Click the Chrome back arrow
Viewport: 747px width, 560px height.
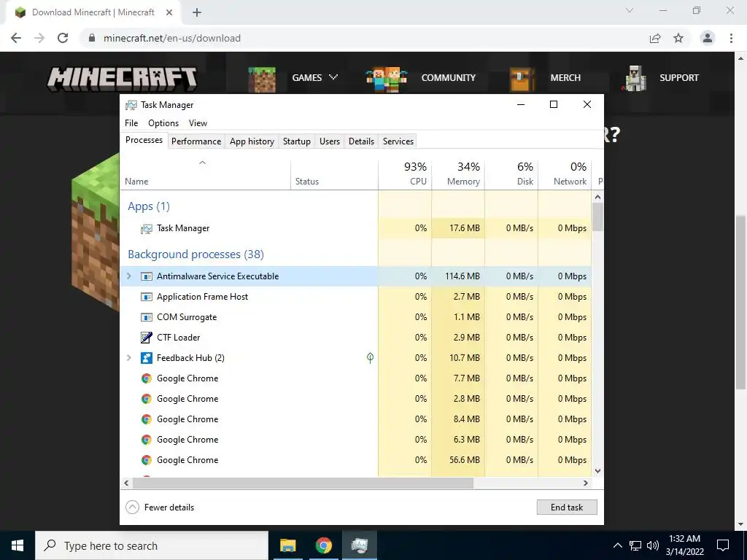point(16,38)
